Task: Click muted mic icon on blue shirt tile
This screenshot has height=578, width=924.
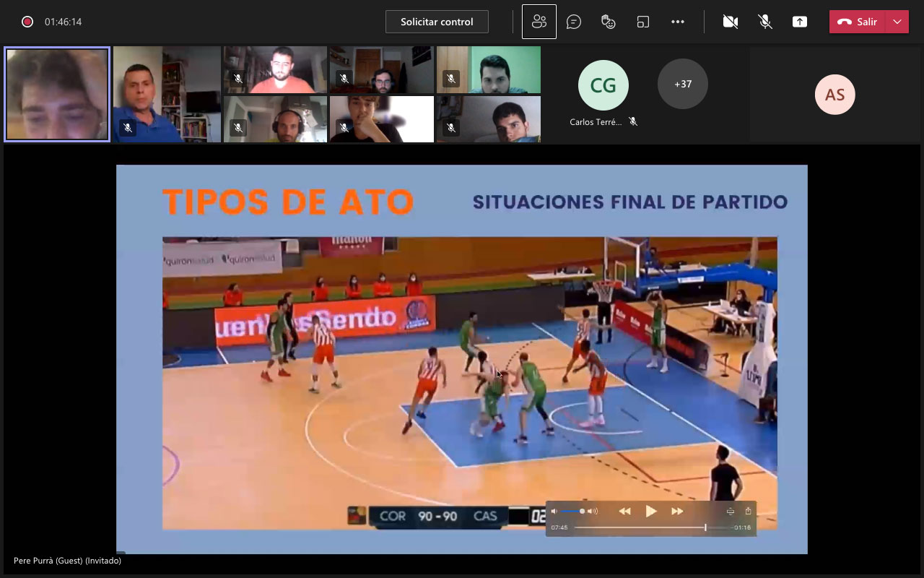Action: point(128,128)
